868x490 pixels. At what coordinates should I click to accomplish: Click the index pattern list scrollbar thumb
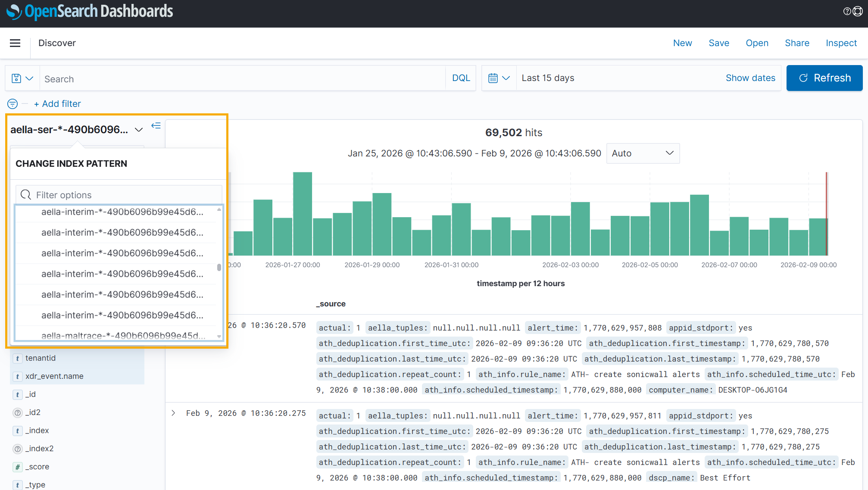click(x=219, y=267)
